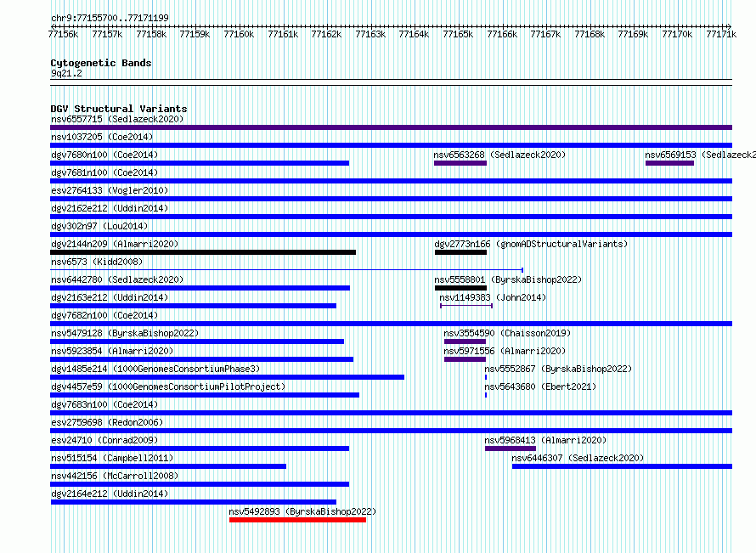Click the black dgv2144n209 (Almarri2020) bar
The width and height of the screenshot is (756, 553).
pyautogui.click(x=203, y=252)
